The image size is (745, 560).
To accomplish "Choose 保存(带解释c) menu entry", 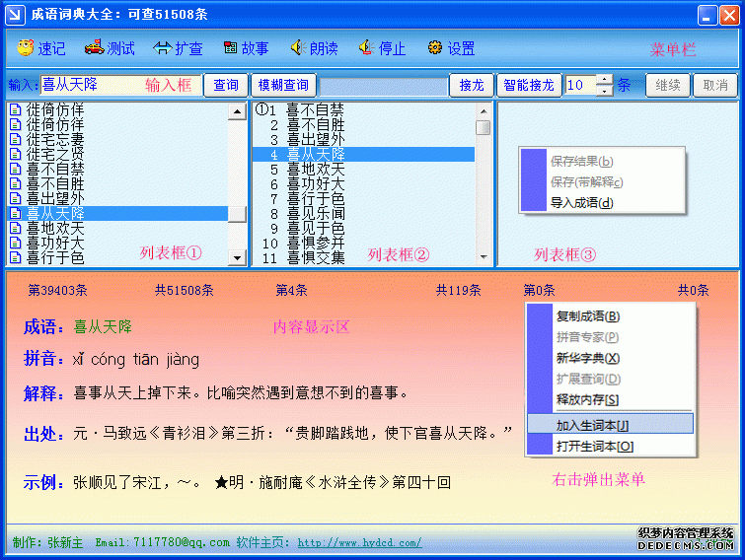I will pos(602,182).
